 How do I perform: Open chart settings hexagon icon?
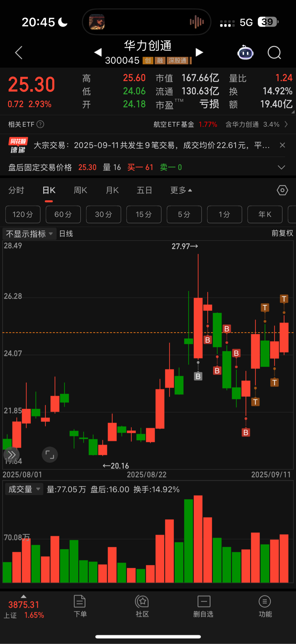tap(282, 190)
